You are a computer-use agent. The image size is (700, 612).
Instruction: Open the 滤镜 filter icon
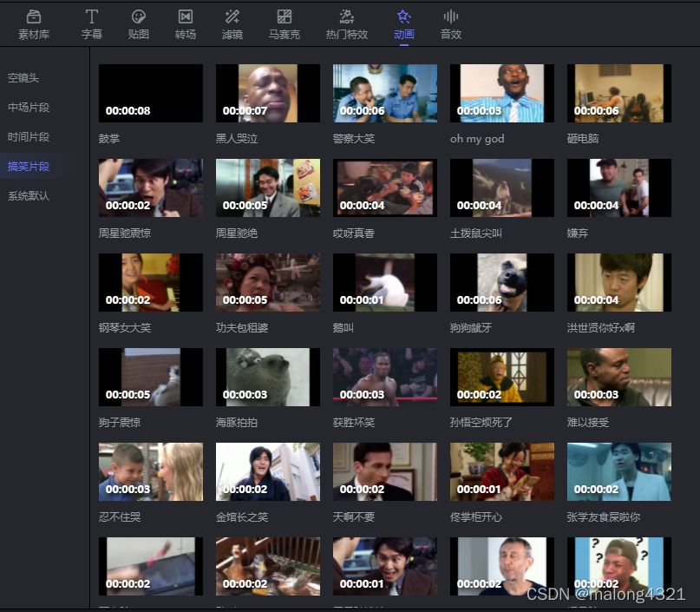tap(232, 17)
